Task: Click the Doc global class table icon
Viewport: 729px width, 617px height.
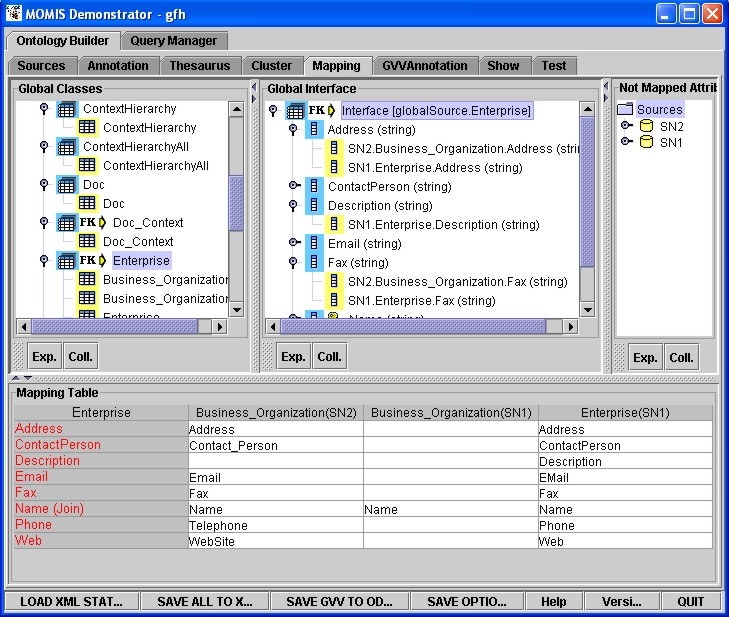Action: click(66, 186)
